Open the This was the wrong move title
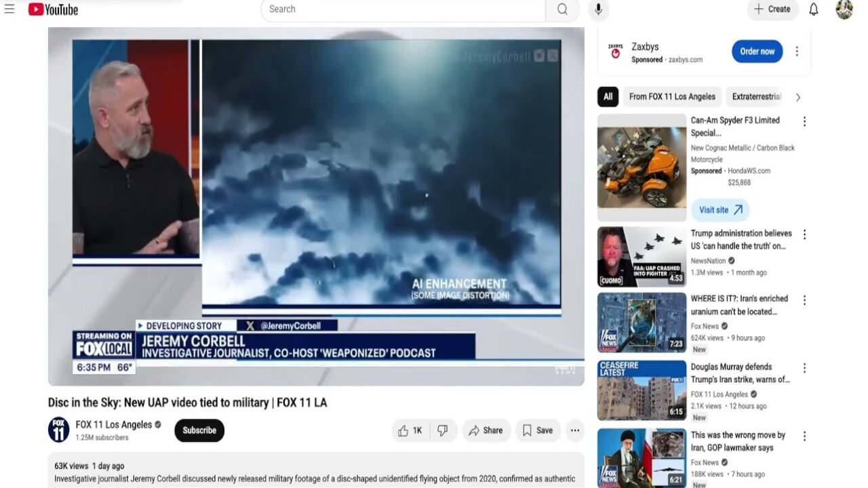 tap(738, 441)
